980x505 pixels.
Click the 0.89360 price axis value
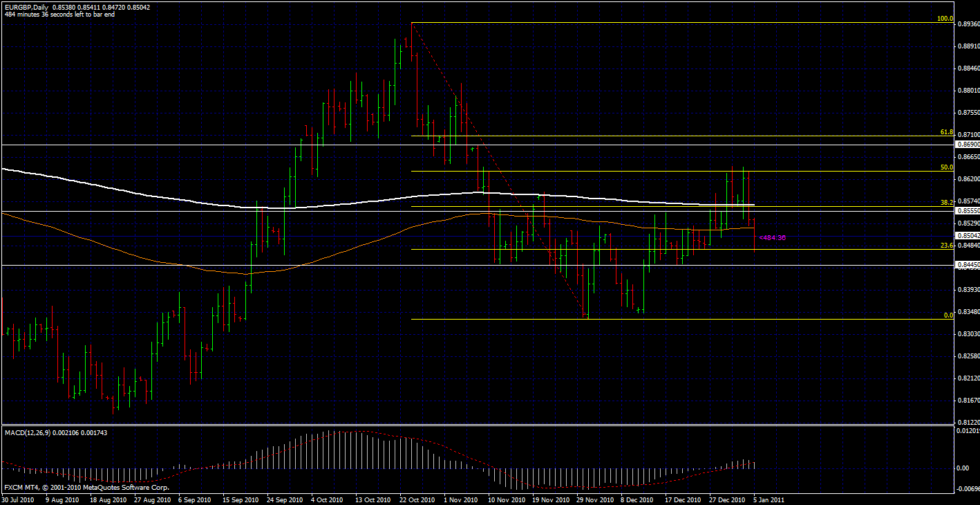pyautogui.click(x=968, y=24)
